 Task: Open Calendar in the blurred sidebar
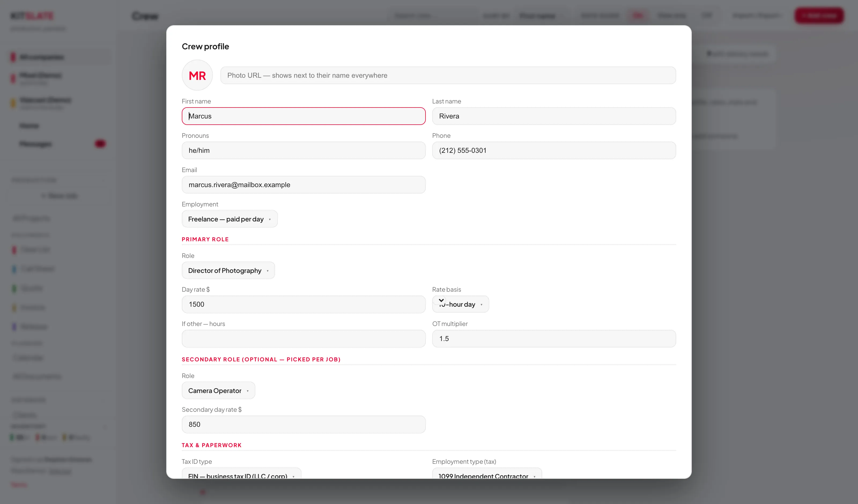click(x=28, y=358)
